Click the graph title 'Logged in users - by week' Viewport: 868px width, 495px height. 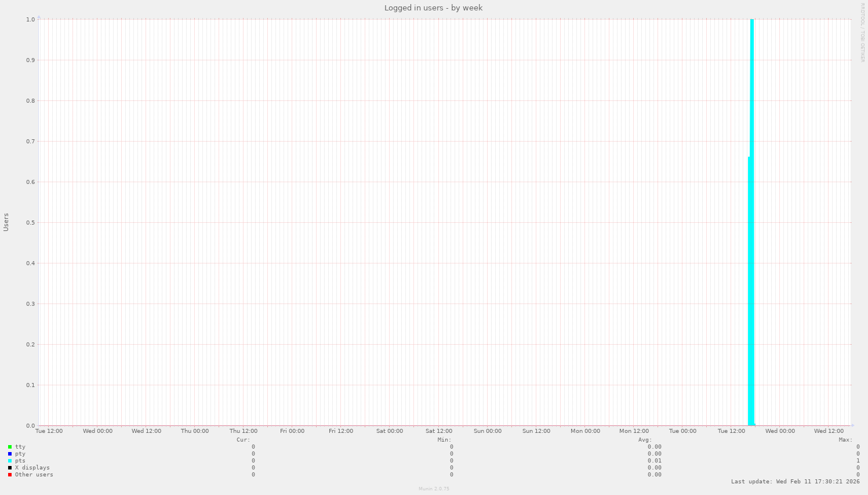[433, 8]
